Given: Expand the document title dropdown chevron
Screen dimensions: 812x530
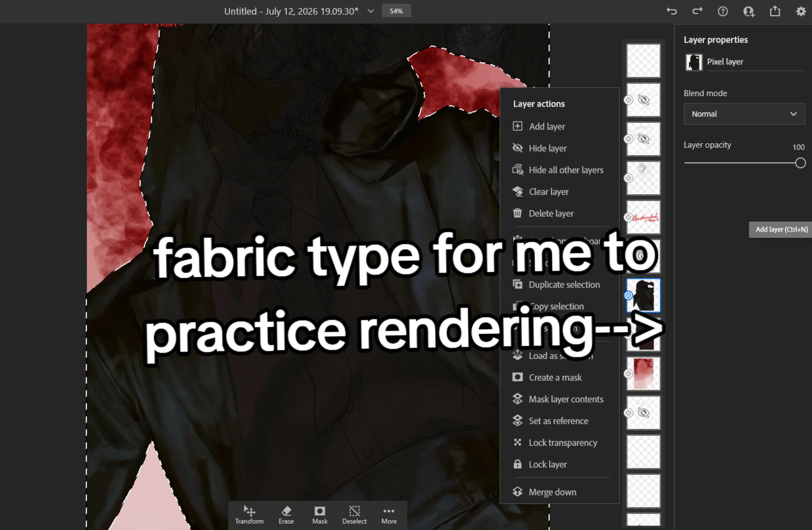Looking at the screenshot, I should 371,11.
